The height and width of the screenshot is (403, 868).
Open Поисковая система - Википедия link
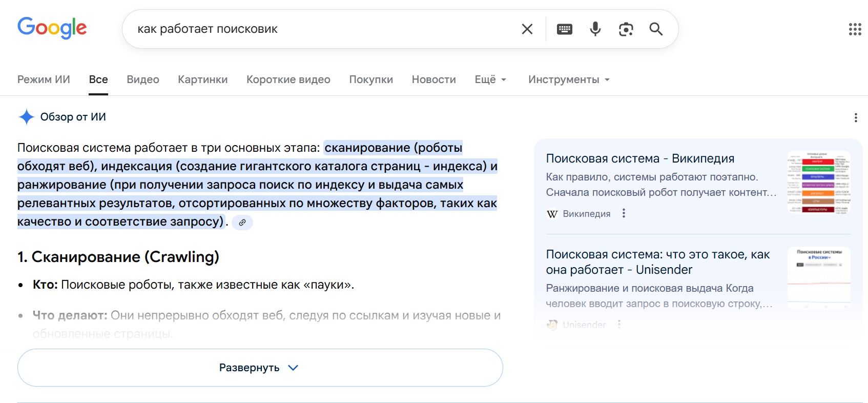click(640, 158)
